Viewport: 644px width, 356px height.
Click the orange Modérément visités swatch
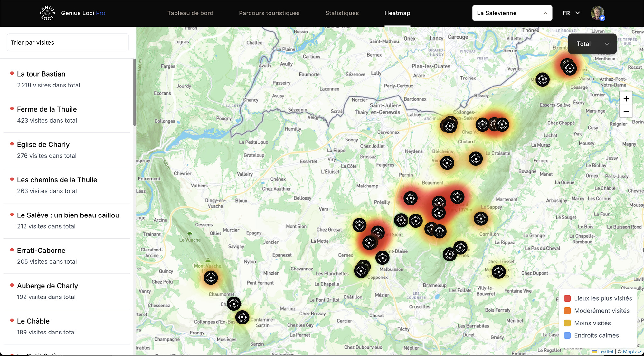(x=567, y=311)
